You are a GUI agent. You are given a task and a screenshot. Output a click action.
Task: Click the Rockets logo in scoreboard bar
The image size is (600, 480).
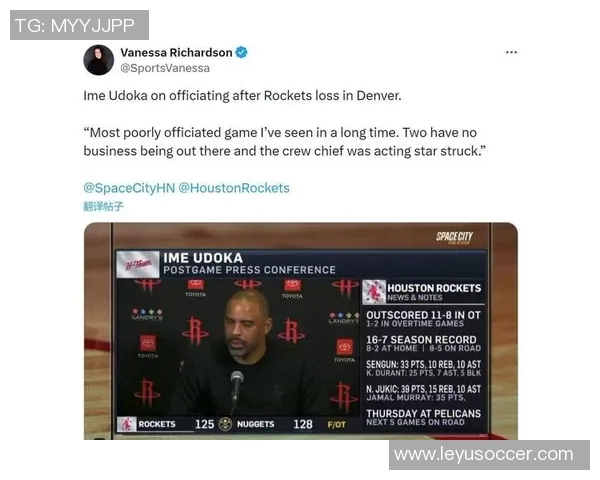click(126, 424)
